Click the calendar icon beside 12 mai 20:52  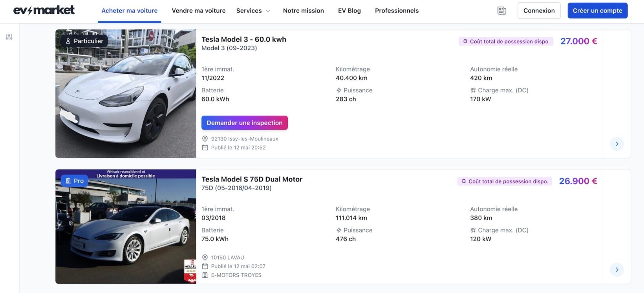205,148
